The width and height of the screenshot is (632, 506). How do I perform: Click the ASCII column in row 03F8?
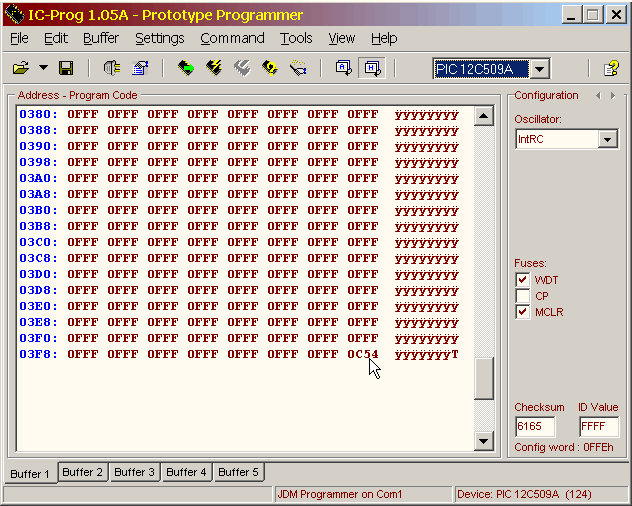426,354
